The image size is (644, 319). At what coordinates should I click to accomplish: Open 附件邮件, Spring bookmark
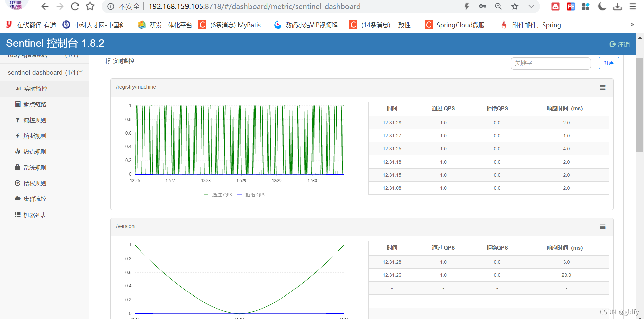point(533,25)
